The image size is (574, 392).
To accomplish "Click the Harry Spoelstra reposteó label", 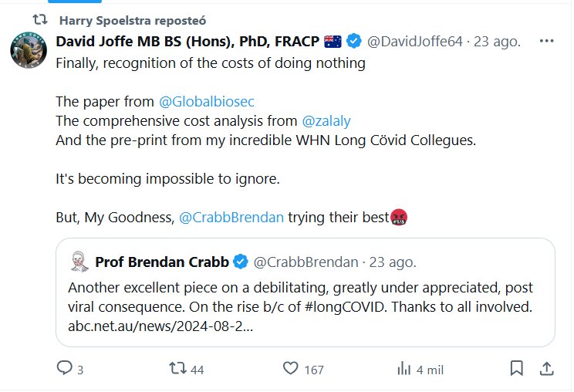I will (x=132, y=19).
